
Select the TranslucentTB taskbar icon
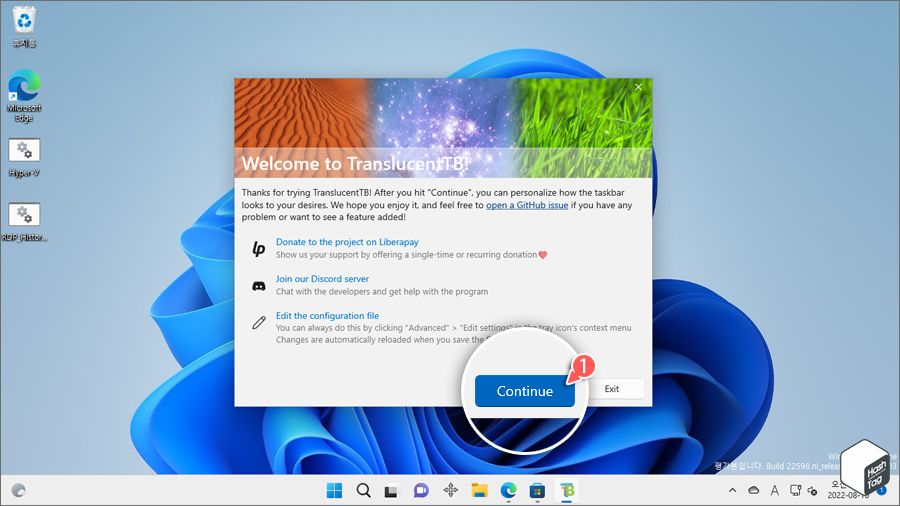[567, 491]
